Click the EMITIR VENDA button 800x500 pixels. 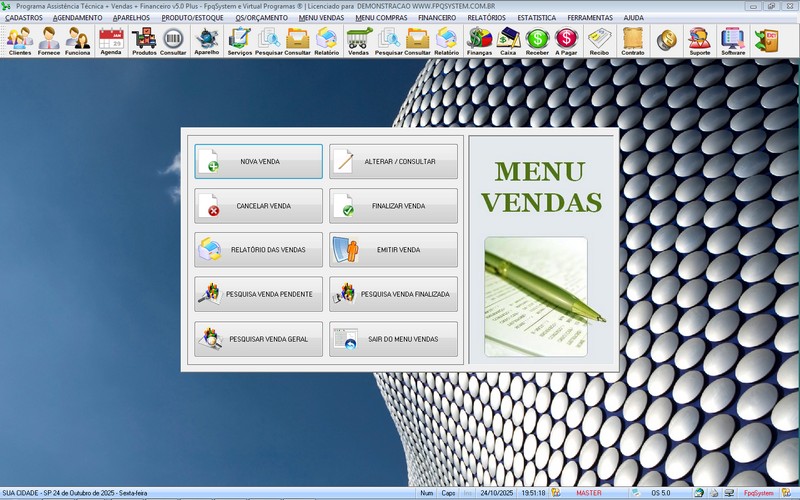pyautogui.click(x=393, y=249)
